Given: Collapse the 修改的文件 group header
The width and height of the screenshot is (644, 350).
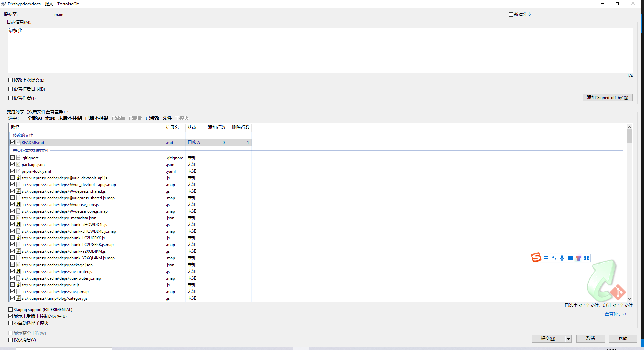Looking at the screenshot, I should coord(23,135).
